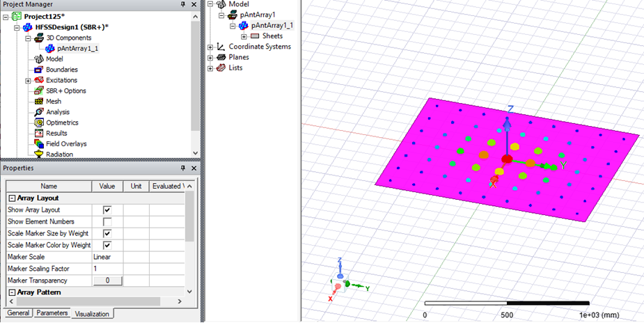Pin the Properties panel
The image size is (644, 323).
[183, 168]
